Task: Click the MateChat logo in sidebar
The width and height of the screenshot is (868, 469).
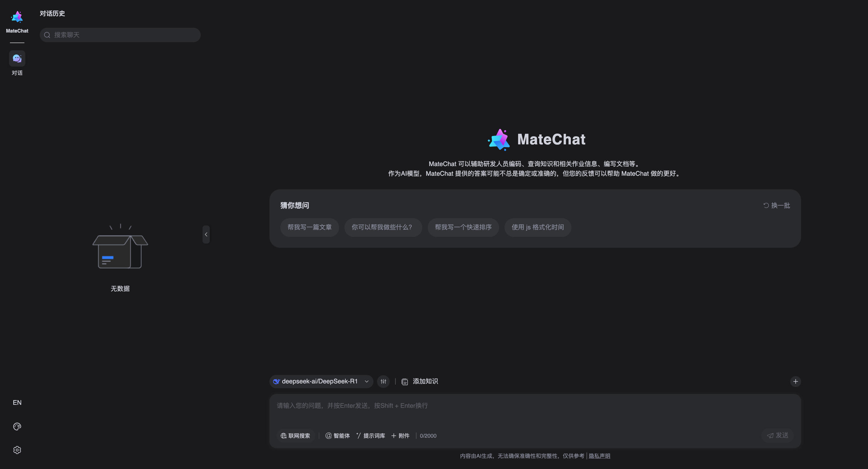Action: tap(17, 17)
